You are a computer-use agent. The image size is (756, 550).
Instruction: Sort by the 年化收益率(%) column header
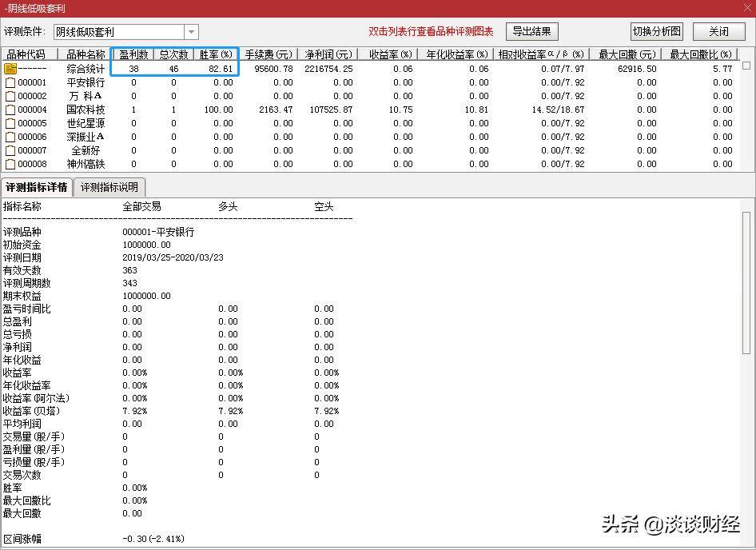pos(456,54)
